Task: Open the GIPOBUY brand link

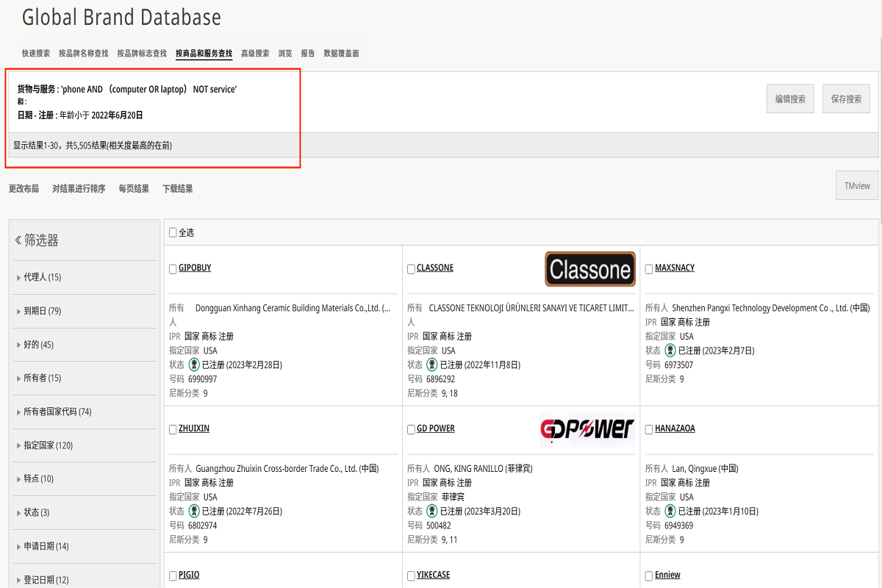Action: pos(195,268)
